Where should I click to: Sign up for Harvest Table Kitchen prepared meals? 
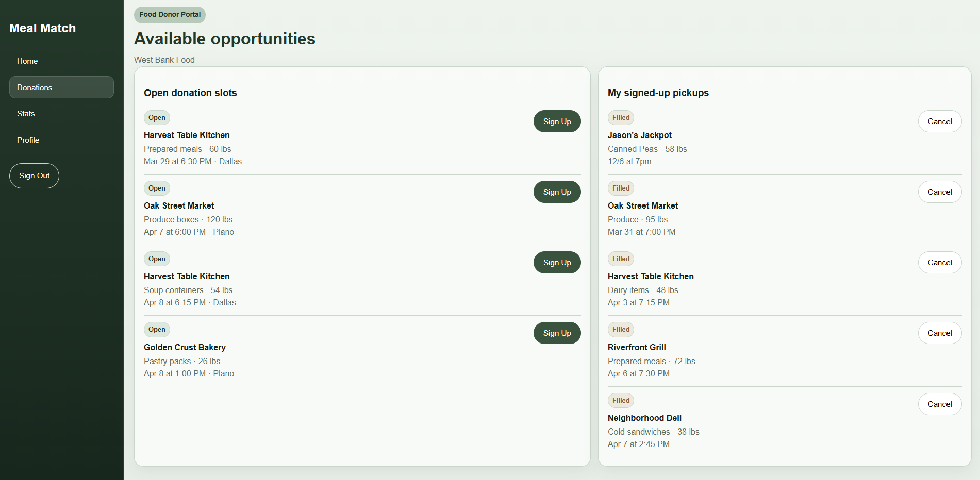pos(557,122)
